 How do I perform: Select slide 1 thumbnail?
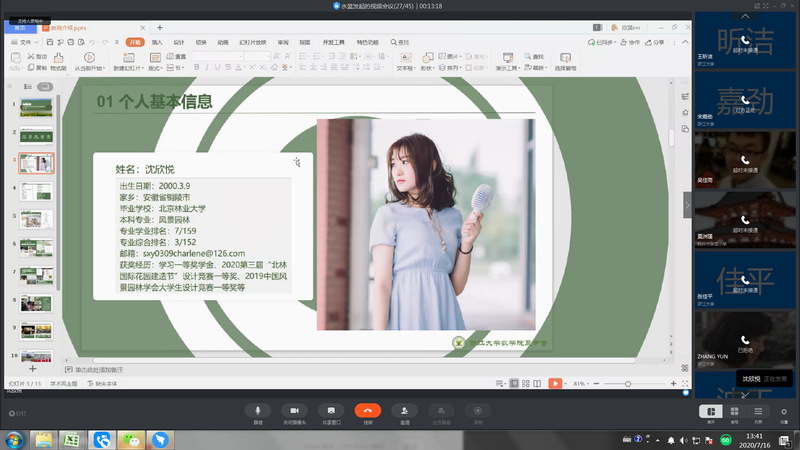tap(36, 108)
